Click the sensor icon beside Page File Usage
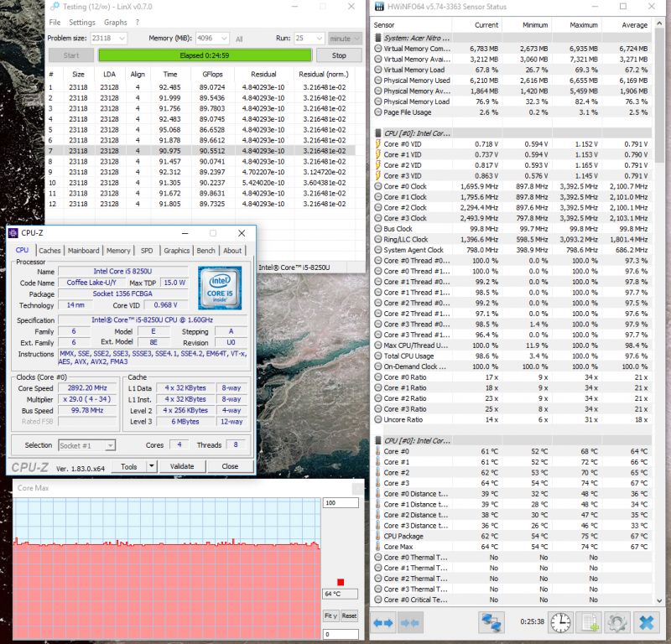671x644 pixels. point(378,112)
